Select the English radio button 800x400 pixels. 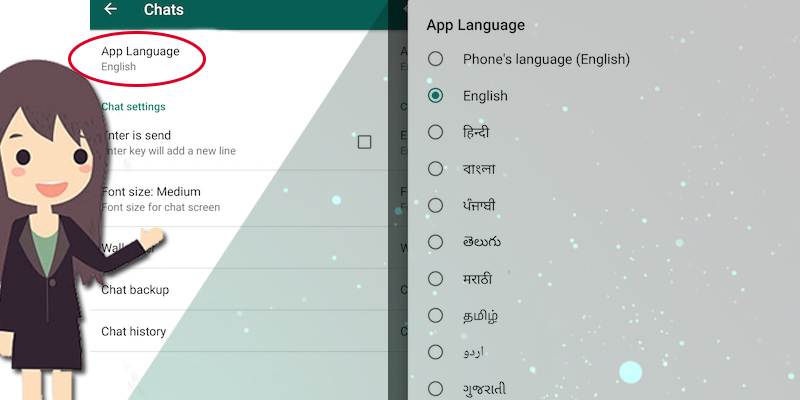(x=435, y=96)
